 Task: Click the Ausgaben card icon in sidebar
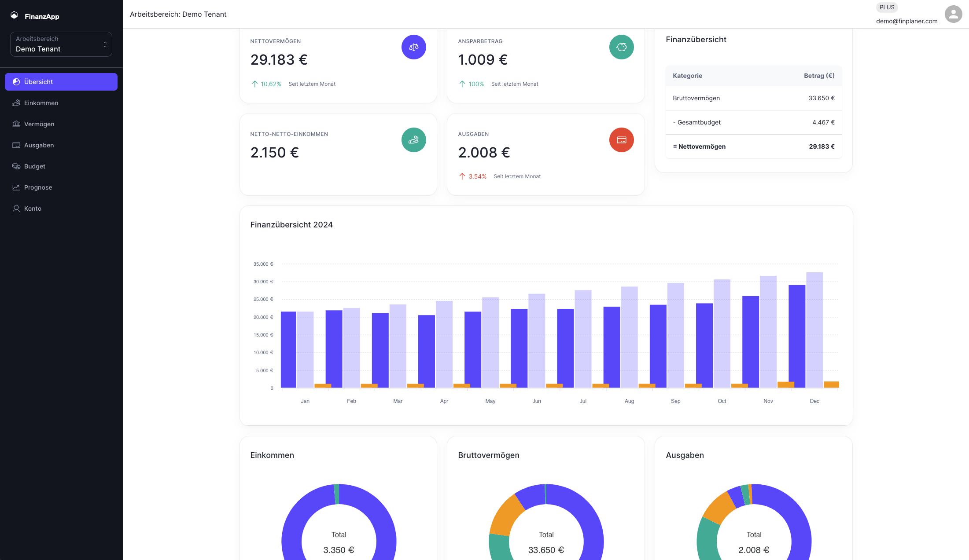(x=16, y=145)
